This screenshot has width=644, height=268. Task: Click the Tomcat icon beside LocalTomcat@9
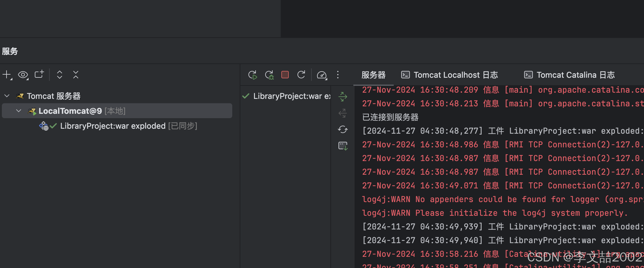pyautogui.click(x=32, y=111)
